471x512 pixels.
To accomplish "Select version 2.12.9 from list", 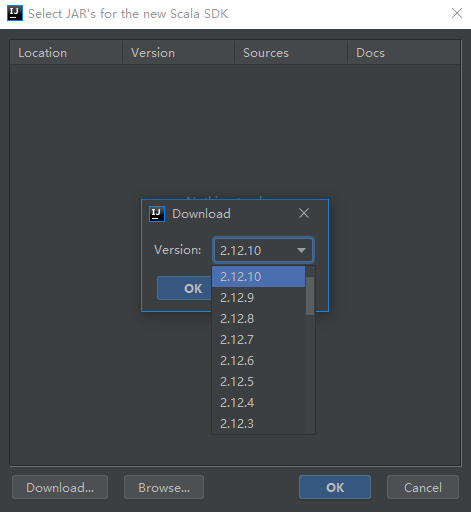I will pyautogui.click(x=258, y=298).
